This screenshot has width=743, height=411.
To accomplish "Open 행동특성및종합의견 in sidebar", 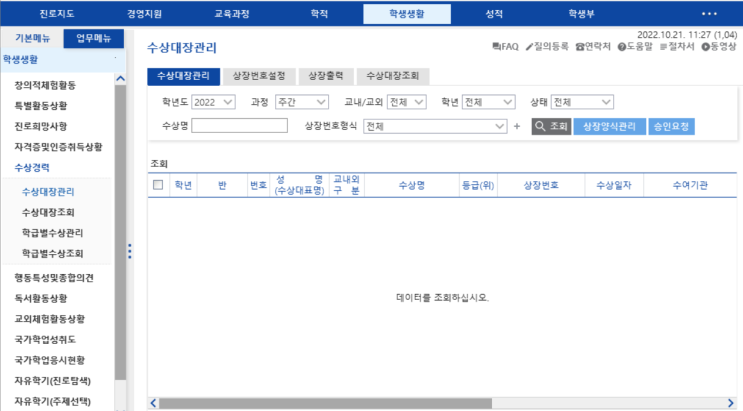I will 54,278.
